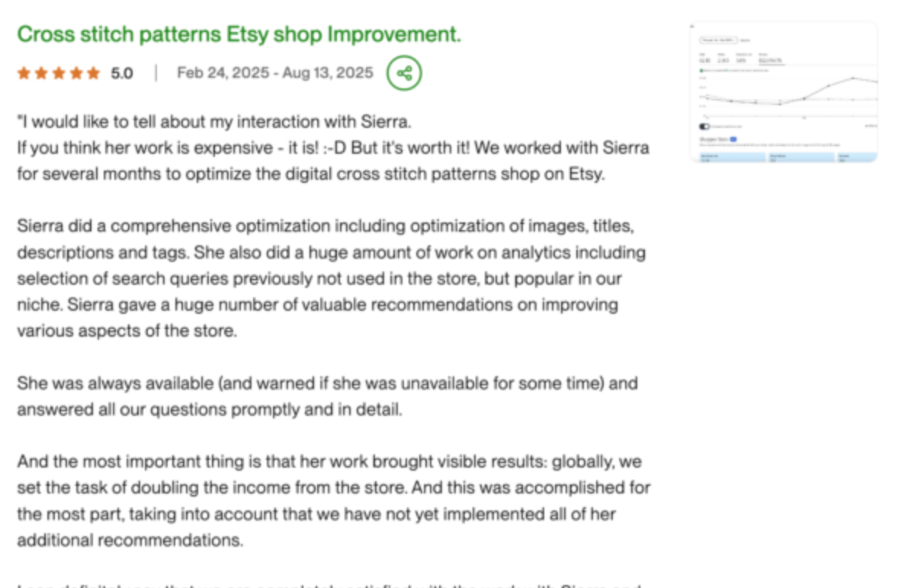Image resolution: width=901 pixels, height=588 pixels.
Task: Click the first blue table cell in preview
Action: click(x=732, y=156)
